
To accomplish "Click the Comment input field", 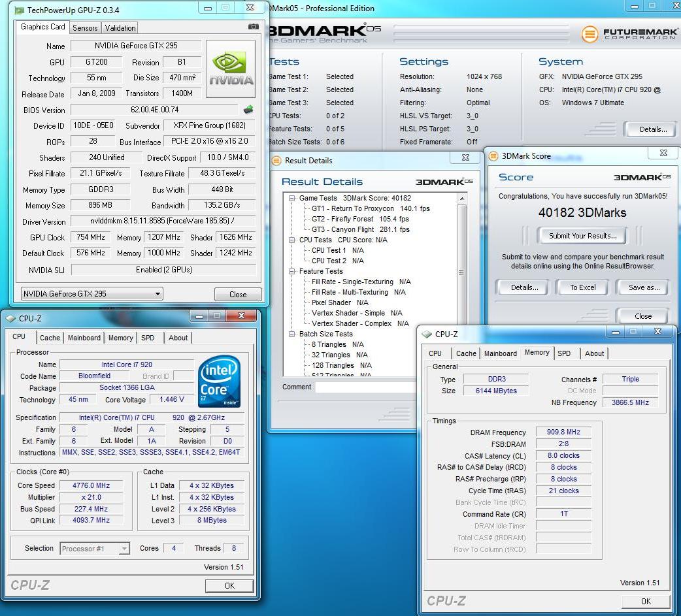I will point(366,387).
